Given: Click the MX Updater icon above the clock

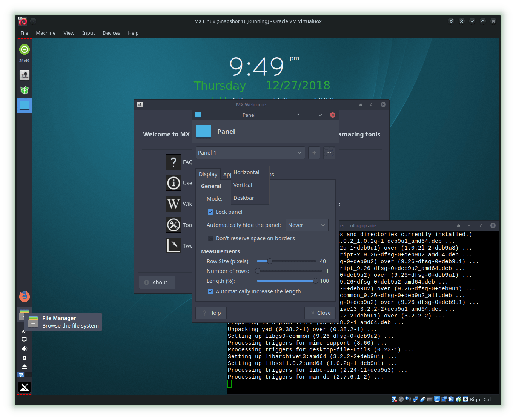Looking at the screenshot, I should (24, 49).
